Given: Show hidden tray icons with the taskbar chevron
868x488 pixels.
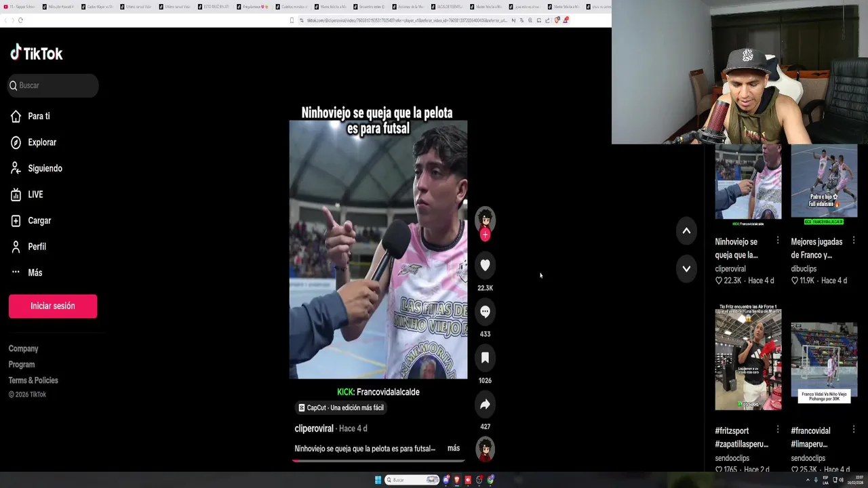Looking at the screenshot, I should click(x=807, y=480).
